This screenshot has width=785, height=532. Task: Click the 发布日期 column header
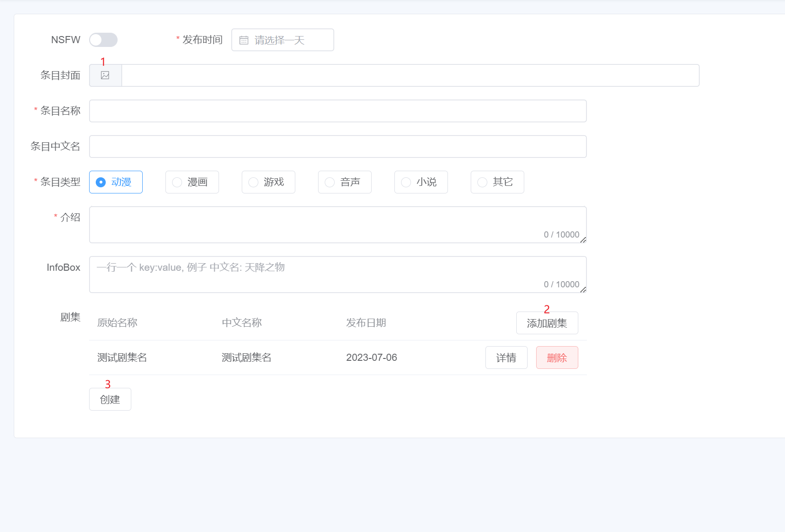click(x=366, y=323)
